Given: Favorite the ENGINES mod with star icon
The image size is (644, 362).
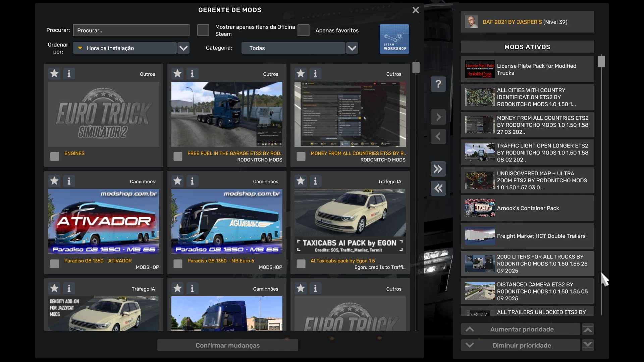Looking at the screenshot, I should click(54, 73).
